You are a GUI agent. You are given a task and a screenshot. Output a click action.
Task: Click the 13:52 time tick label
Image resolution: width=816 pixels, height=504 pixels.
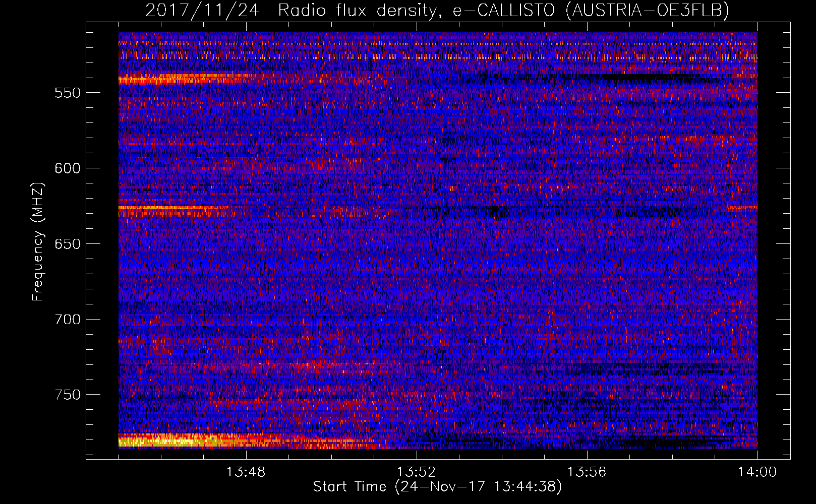[x=417, y=472]
